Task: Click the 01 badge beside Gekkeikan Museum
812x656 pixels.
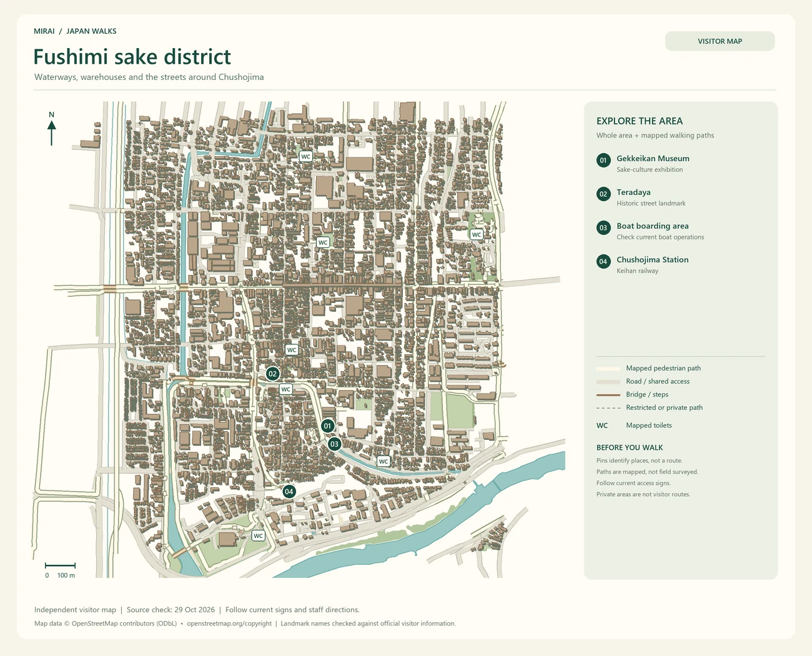Action: pyautogui.click(x=603, y=160)
